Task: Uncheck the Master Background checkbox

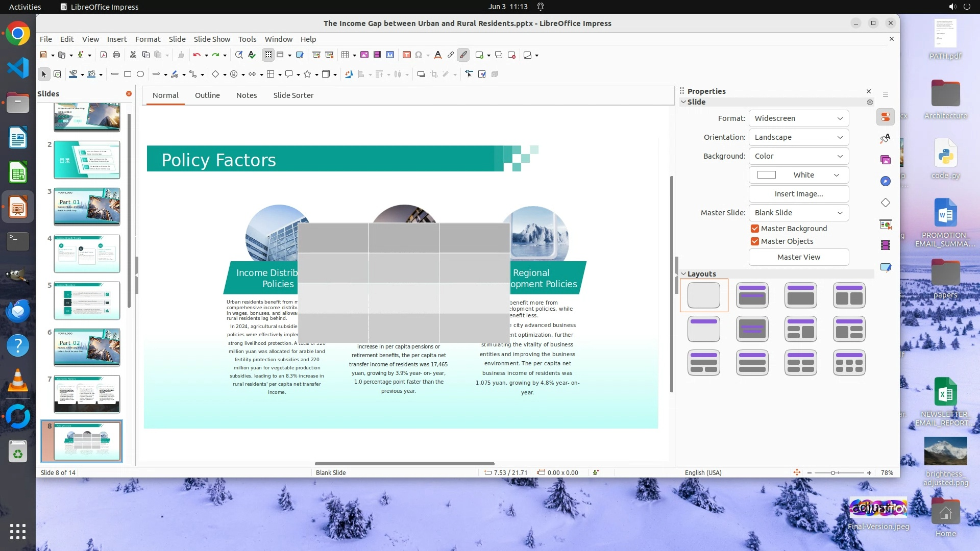Action: tap(755, 229)
